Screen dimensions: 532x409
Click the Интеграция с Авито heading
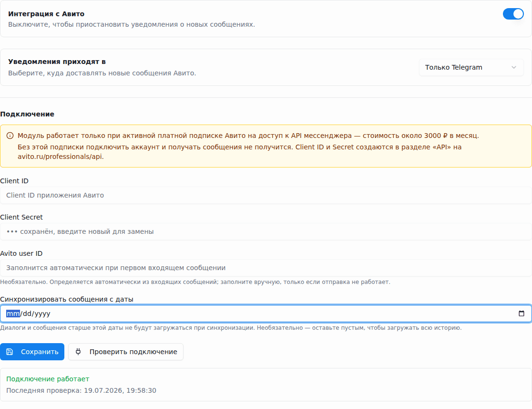47,14
